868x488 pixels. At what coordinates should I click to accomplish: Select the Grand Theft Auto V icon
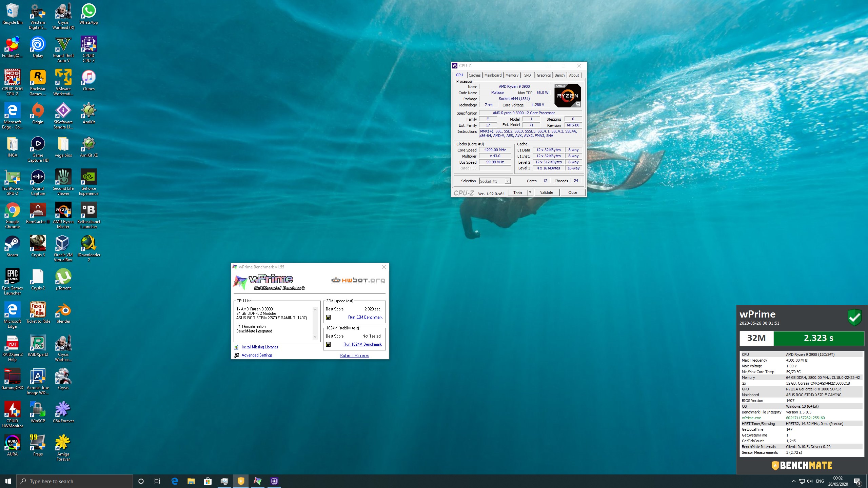[x=63, y=50]
